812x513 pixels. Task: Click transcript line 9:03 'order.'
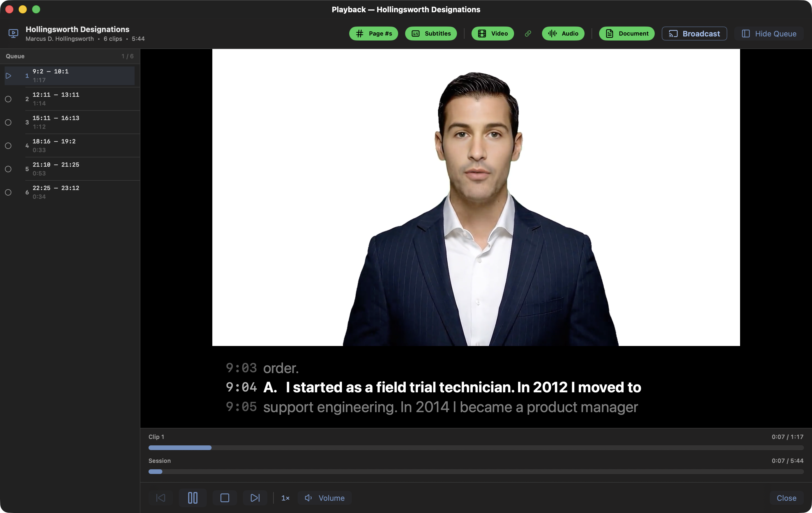pyautogui.click(x=262, y=368)
